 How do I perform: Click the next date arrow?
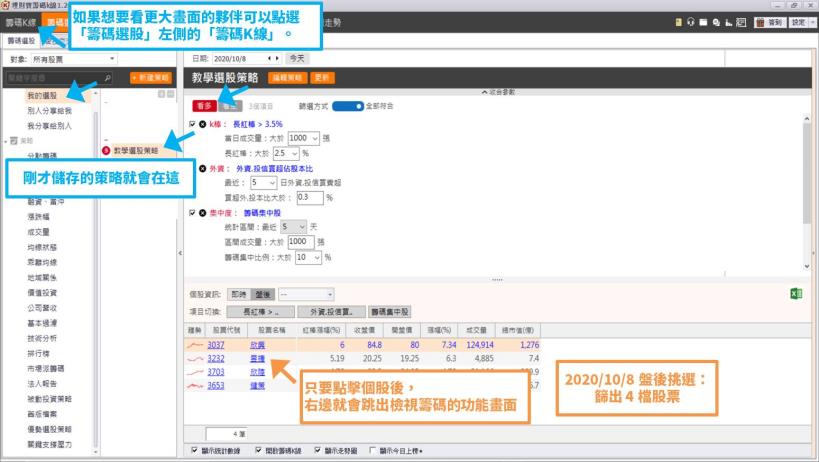[277, 58]
